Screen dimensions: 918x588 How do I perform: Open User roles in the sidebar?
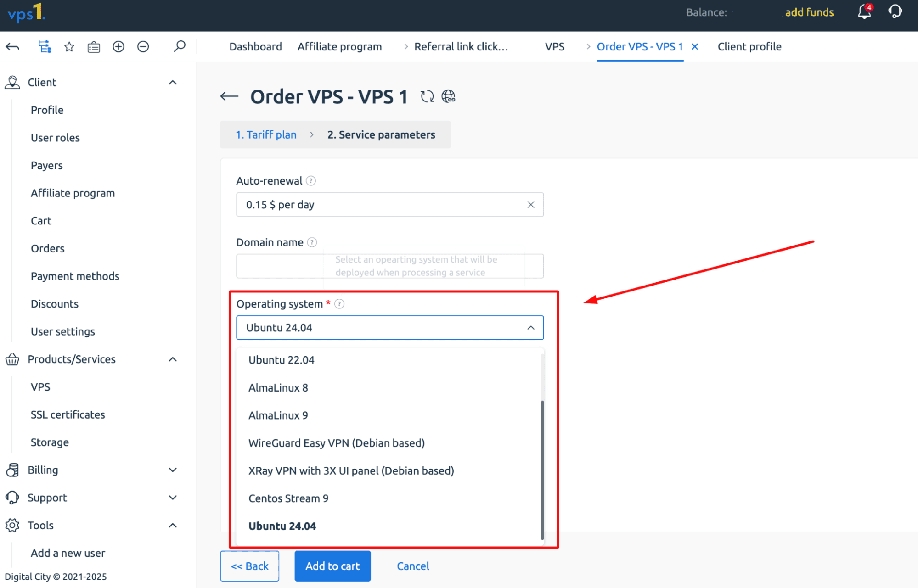point(55,138)
